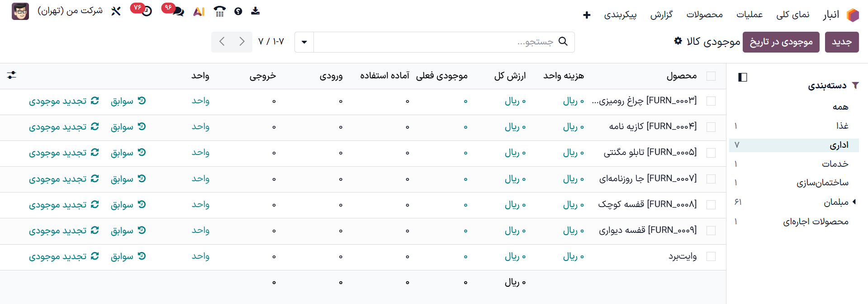
Task: Open the پیکربندی menu
Action: point(621,14)
